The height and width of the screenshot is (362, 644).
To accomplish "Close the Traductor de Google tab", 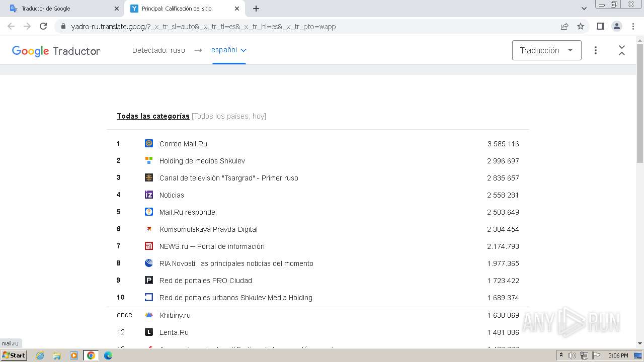I will pyautogui.click(x=117, y=9).
